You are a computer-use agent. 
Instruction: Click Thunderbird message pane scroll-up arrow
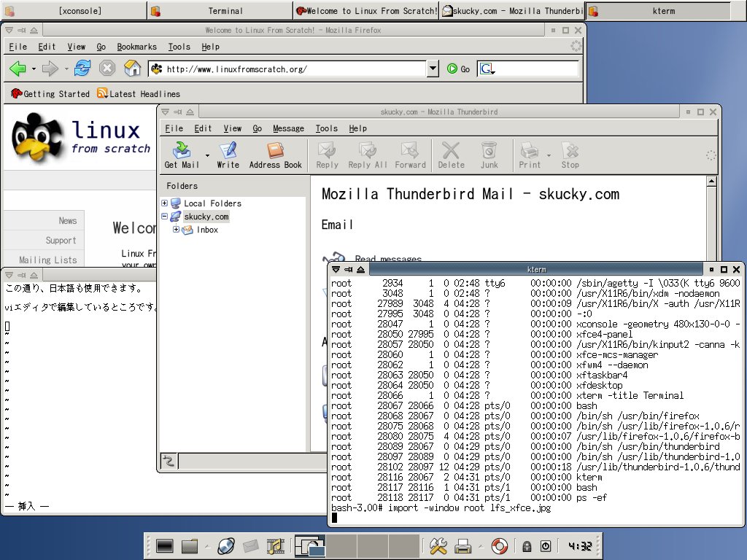click(x=711, y=181)
